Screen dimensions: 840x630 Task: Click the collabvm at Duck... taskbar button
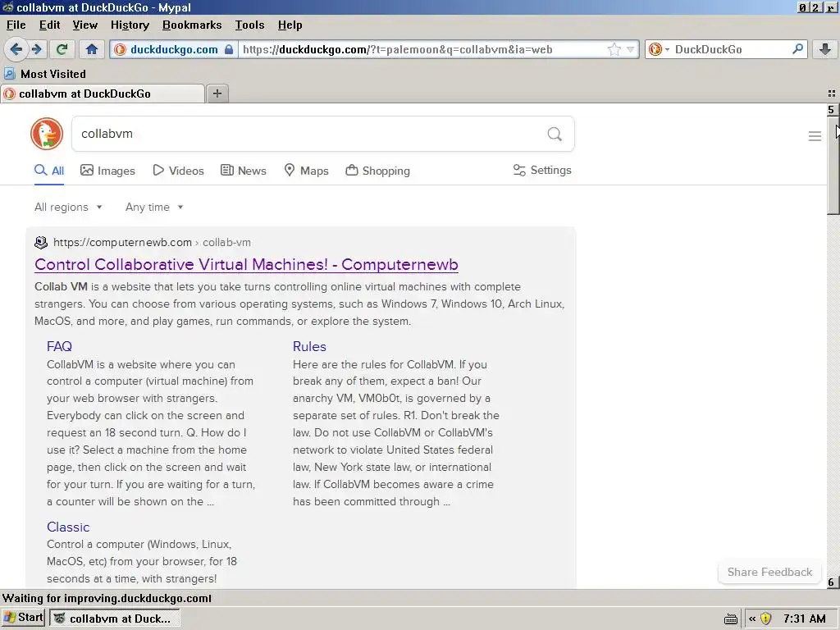tap(115, 619)
